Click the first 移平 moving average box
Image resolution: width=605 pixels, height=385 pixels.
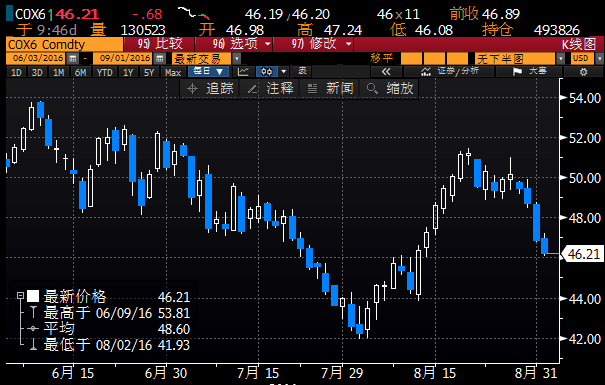click(x=411, y=59)
